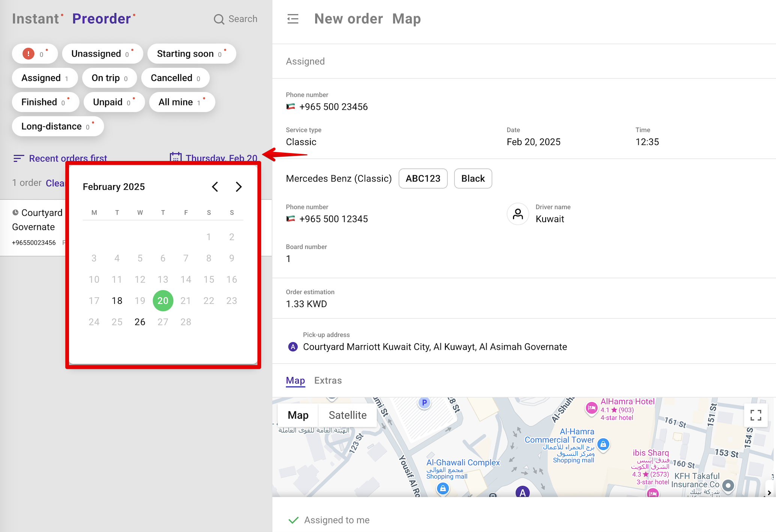Click pickup point A marker on the map
Screen dimensions: 776x532
522,491
